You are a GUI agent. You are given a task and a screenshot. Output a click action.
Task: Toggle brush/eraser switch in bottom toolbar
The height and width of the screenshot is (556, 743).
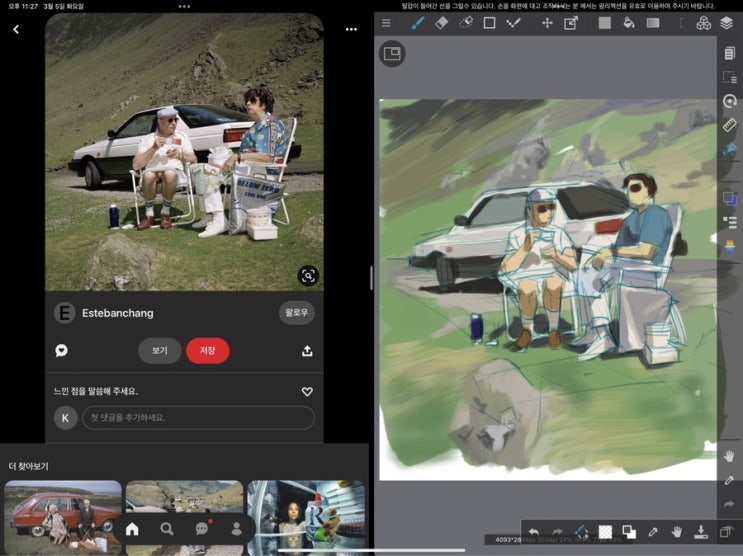pyautogui.click(x=581, y=531)
